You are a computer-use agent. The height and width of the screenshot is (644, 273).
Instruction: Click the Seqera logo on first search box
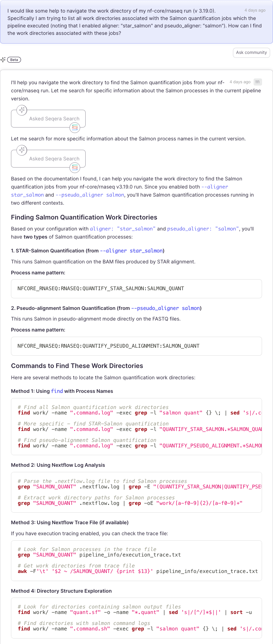pos(75,128)
